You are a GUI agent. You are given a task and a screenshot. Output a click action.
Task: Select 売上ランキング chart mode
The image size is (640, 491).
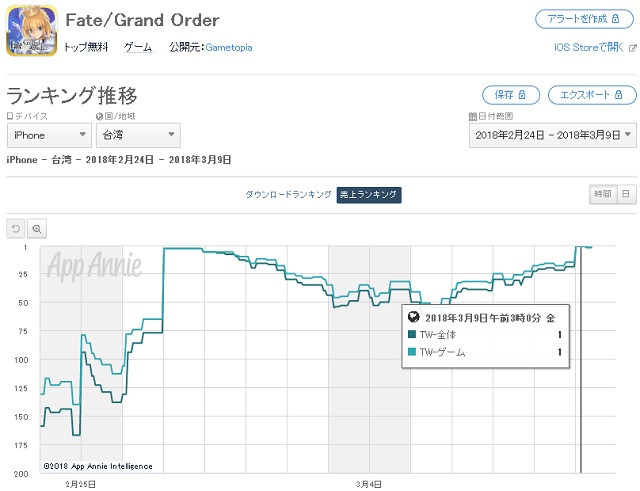point(369,195)
